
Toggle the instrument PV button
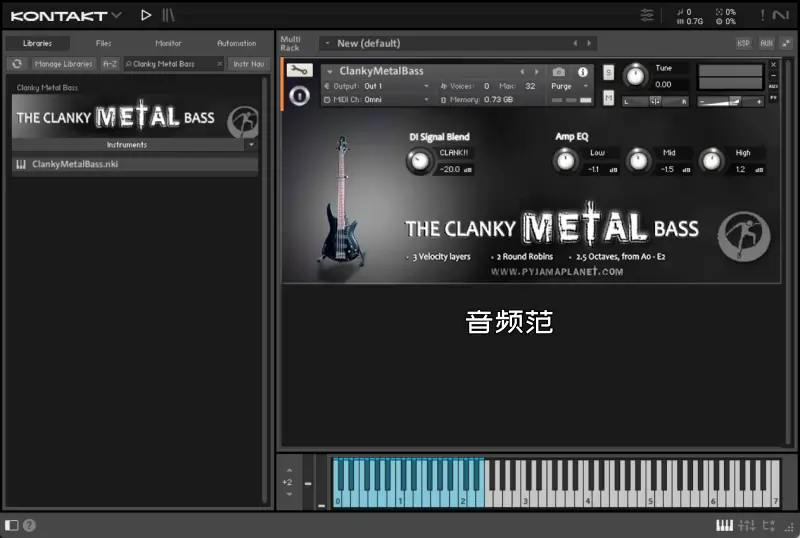point(773,97)
